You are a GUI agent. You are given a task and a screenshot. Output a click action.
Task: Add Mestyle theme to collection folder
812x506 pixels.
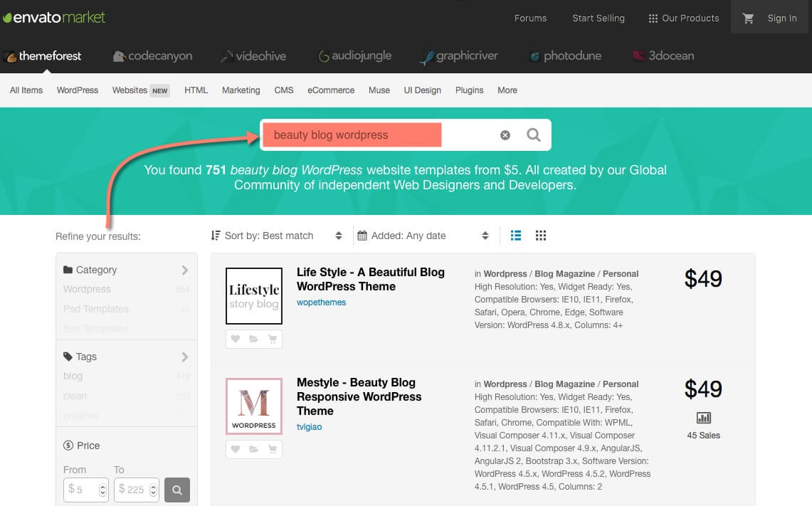[x=253, y=449]
